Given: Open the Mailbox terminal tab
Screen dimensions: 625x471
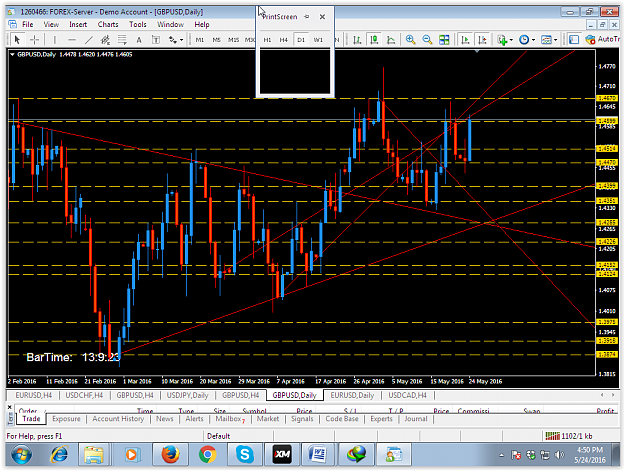Looking at the screenshot, I should pos(230,419).
